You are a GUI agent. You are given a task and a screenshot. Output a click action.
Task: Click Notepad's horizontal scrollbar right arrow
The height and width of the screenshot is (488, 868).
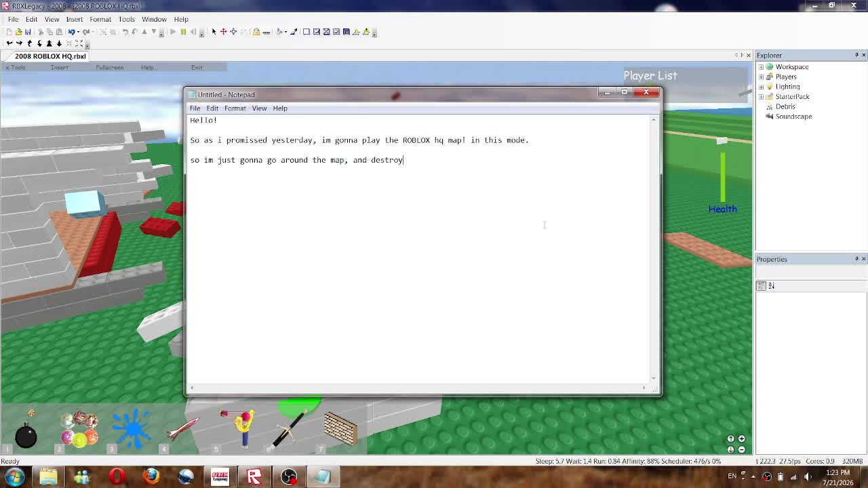644,388
